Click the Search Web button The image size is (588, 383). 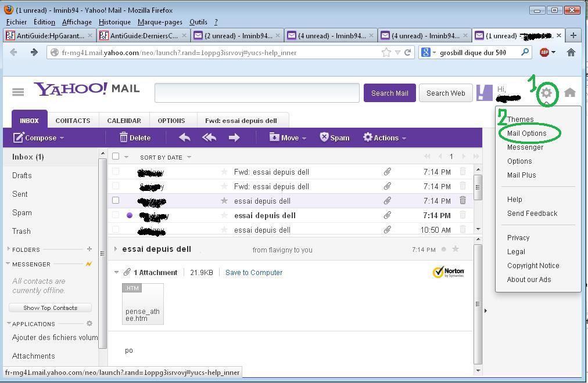point(446,93)
